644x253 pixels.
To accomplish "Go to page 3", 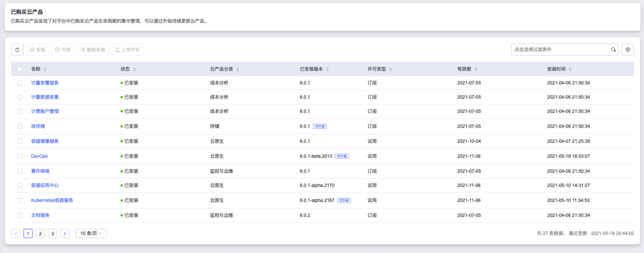I will (x=53, y=234).
